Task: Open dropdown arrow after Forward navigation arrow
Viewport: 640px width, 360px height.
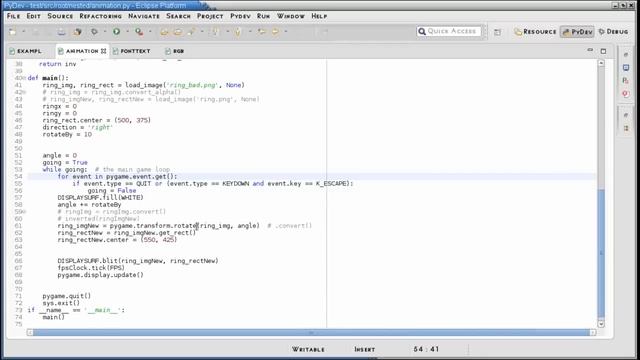Action: tap(286, 31)
